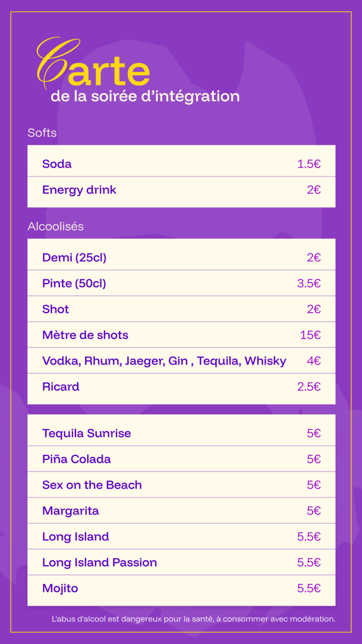This screenshot has width=362, height=644.
Task: Click the alcohol moderation warning text
Action: point(193,619)
